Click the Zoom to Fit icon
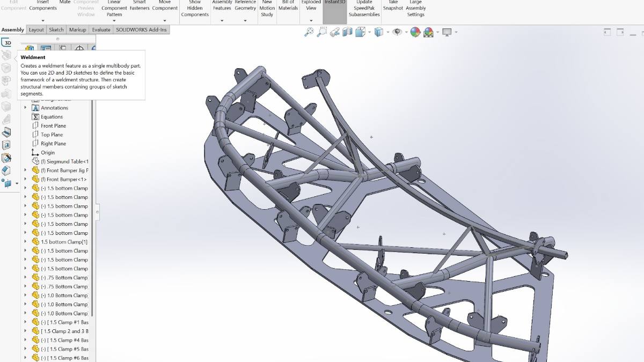644x362 pixels. [x=309, y=32]
